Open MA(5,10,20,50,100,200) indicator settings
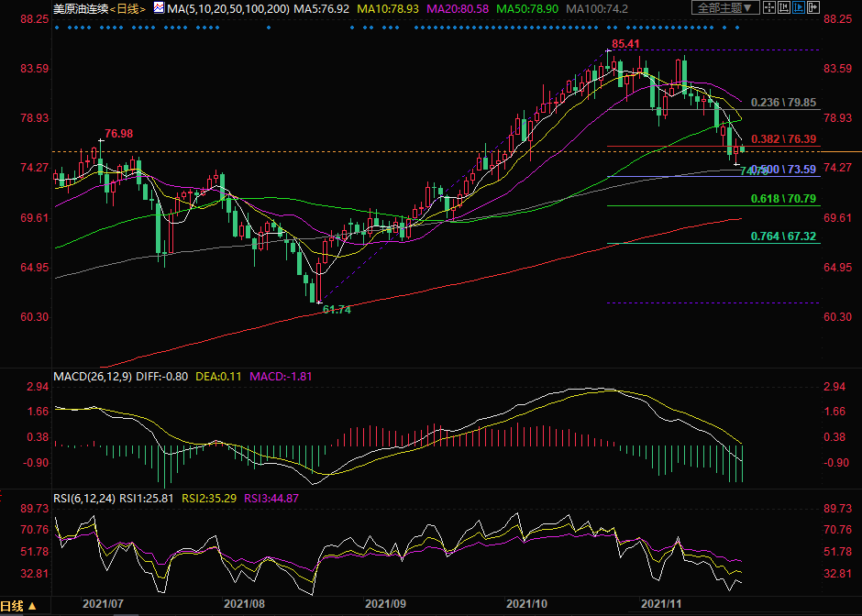 coord(229,8)
